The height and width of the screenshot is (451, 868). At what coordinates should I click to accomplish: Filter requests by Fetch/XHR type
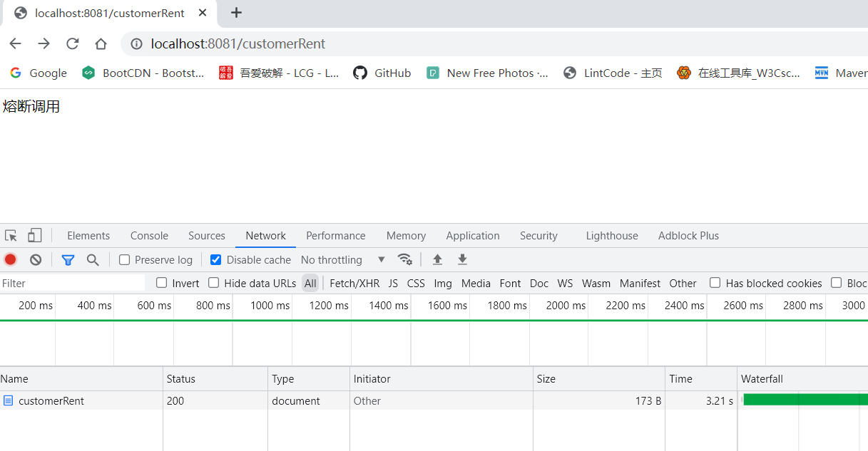click(354, 283)
